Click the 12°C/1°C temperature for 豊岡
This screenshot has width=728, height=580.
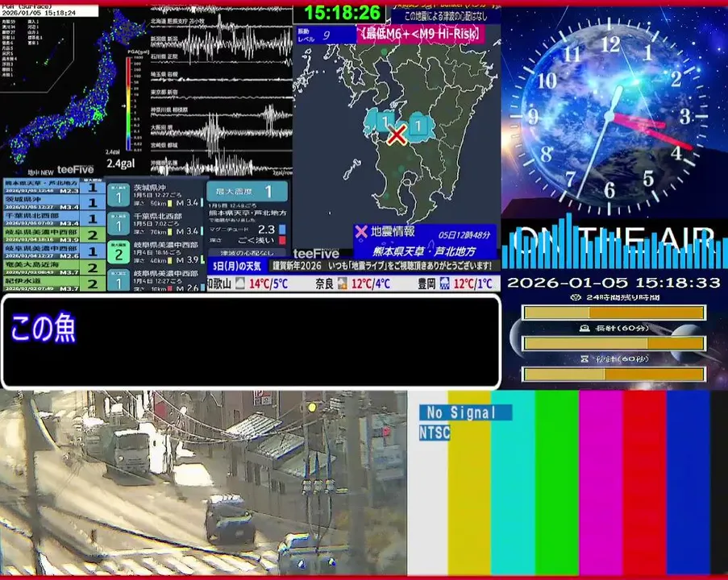pyautogui.click(x=472, y=284)
